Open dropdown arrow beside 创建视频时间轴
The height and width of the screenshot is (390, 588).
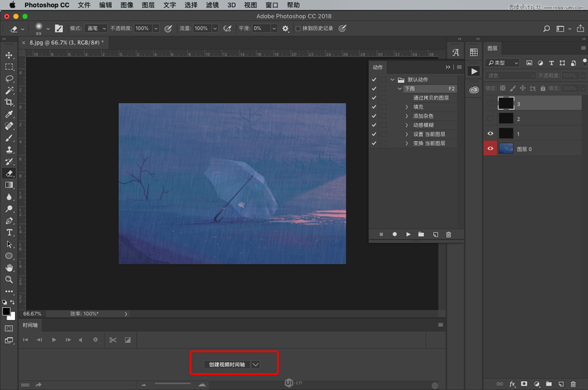[256, 365]
